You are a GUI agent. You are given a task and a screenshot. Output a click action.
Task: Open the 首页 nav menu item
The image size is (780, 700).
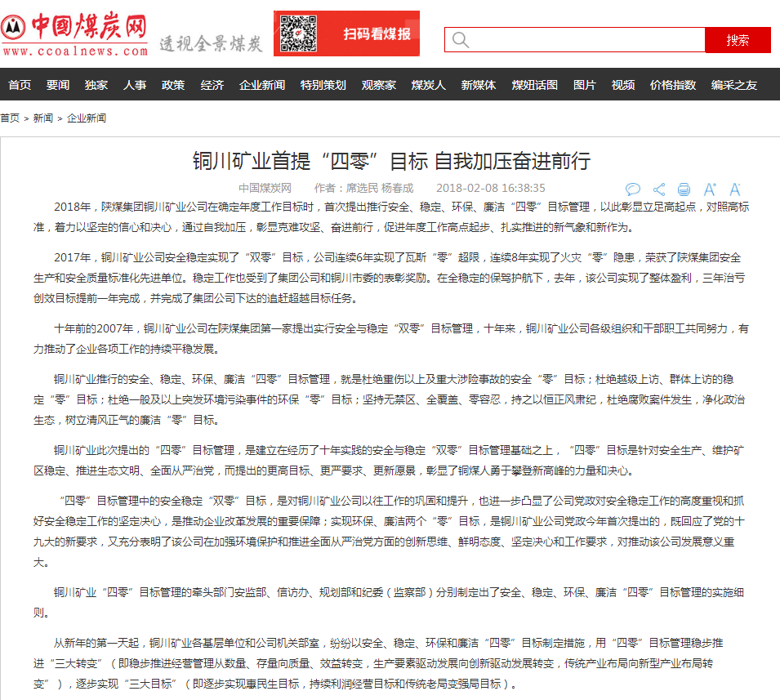click(x=20, y=85)
